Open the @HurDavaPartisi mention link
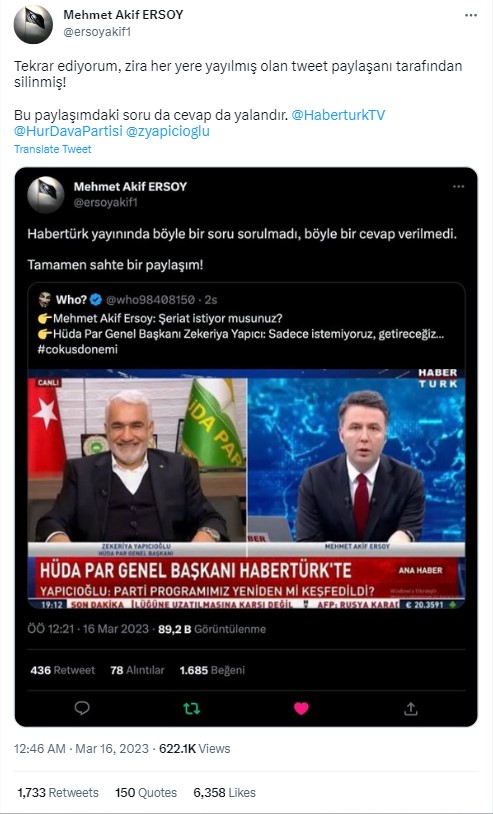 (x=69, y=131)
